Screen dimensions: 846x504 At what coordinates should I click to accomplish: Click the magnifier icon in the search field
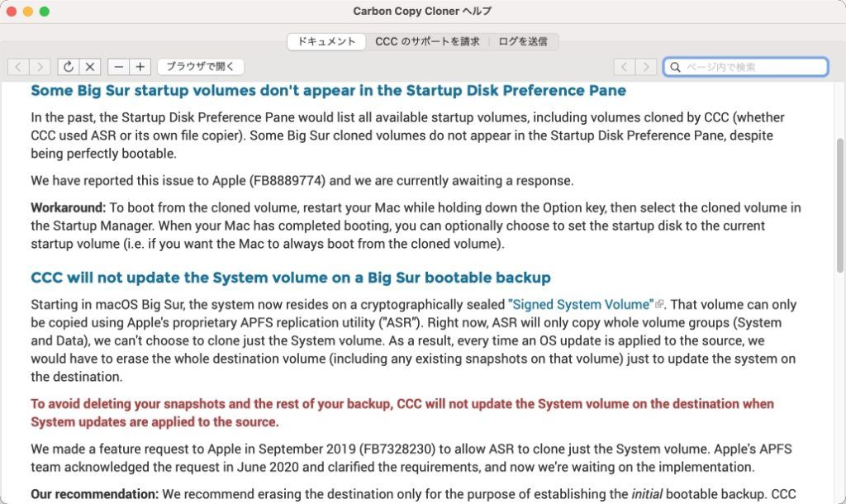click(676, 66)
